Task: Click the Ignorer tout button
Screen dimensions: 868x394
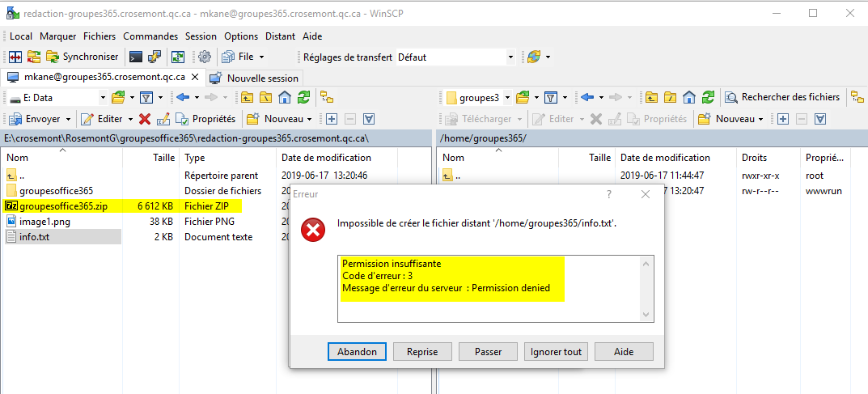Action: 555,352
